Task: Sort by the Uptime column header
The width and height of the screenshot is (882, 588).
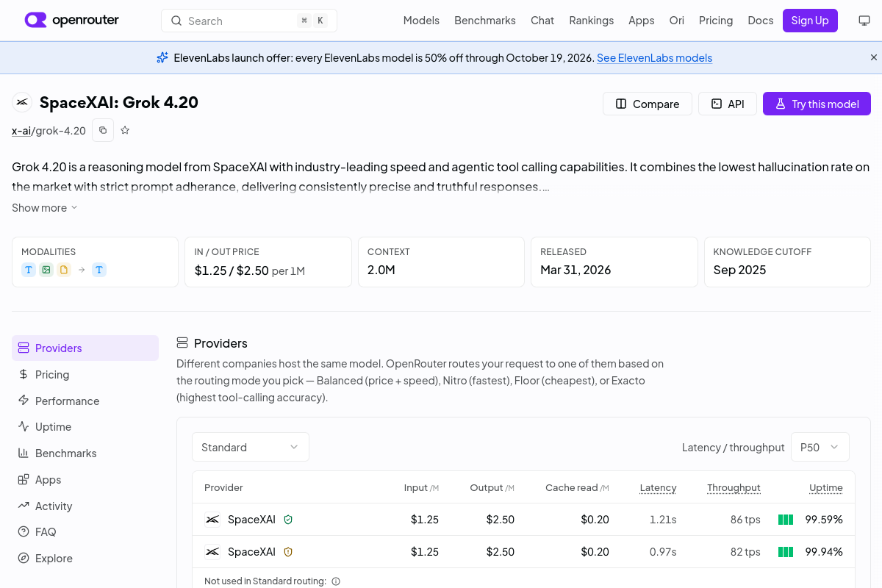Action: tap(826, 488)
